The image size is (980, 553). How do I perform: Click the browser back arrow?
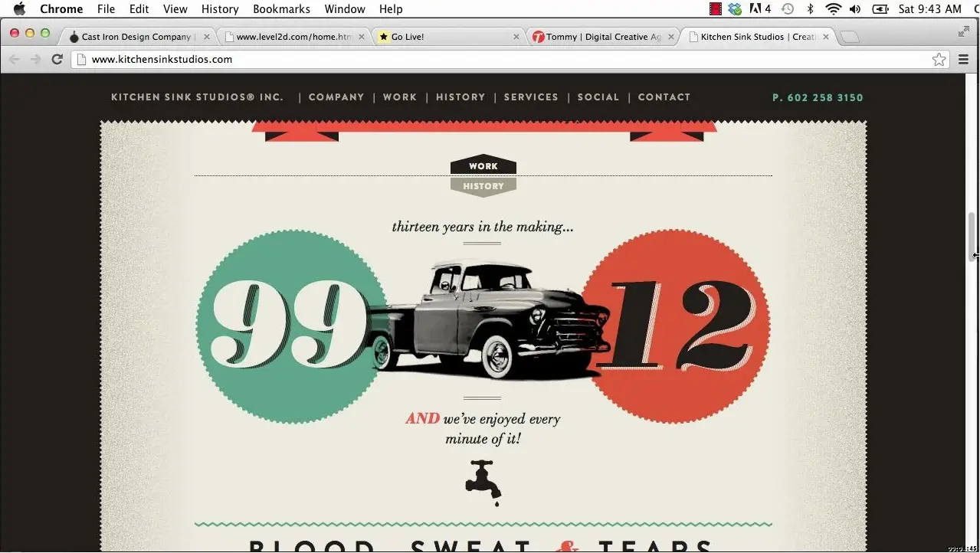coord(14,59)
